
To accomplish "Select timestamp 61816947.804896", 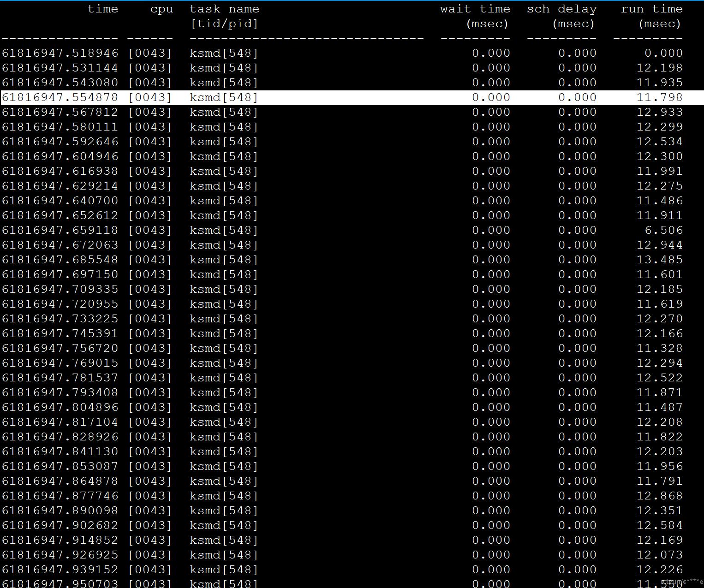I will (x=60, y=407).
